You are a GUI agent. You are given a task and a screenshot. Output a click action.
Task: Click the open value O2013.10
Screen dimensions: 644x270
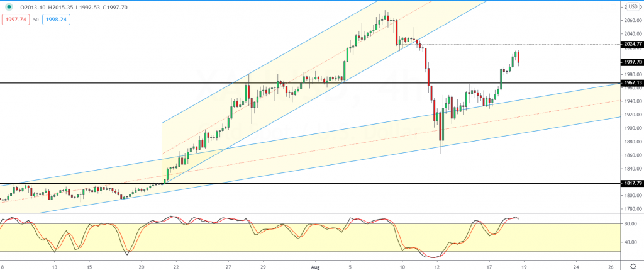[33, 7]
